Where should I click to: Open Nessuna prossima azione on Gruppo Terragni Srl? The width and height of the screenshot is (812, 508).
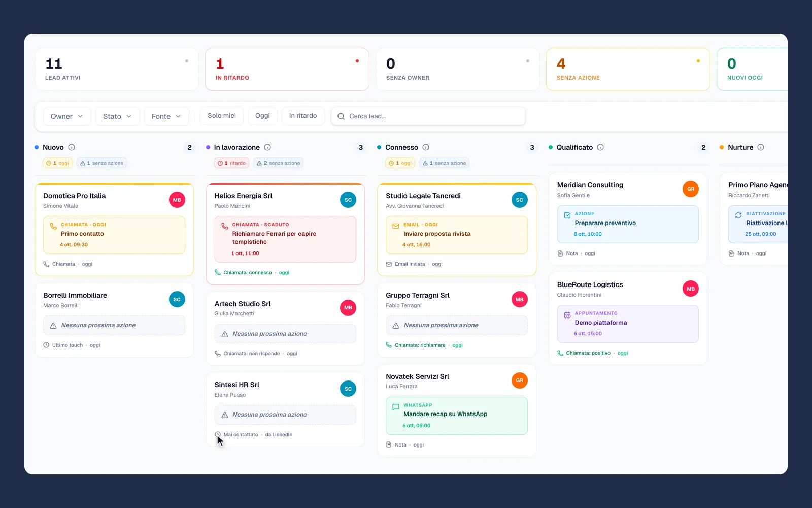tap(457, 326)
